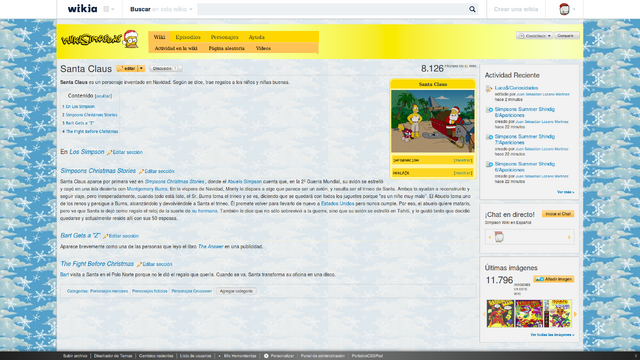The height and width of the screenshot is (360, 640).
Task: Expand the arrow beside the editar button
Action: click(141, 69)
